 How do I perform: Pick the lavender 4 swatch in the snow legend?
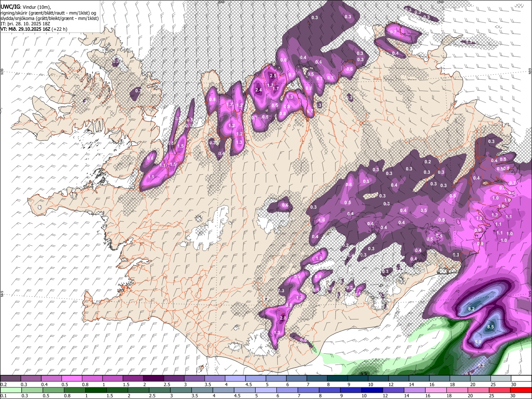point(235,379)
